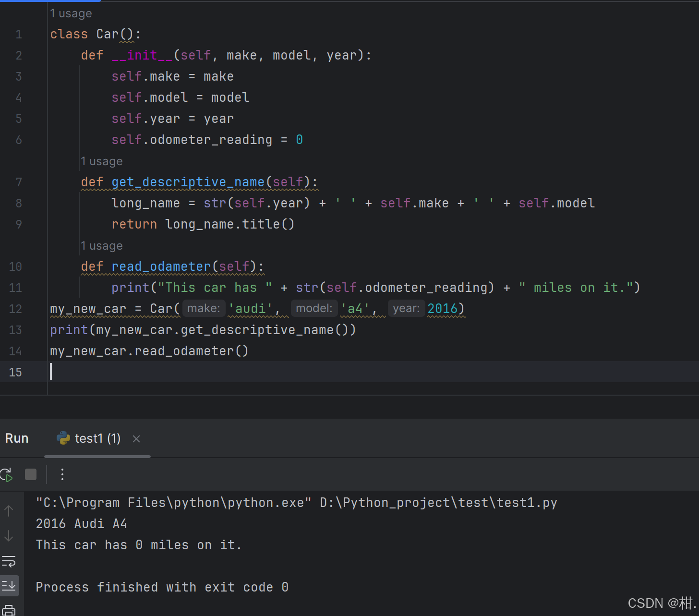Screen dimensions: 699x616
Task: Click the Python logo on the test1 tab
Action: click(x=63, y=438)
